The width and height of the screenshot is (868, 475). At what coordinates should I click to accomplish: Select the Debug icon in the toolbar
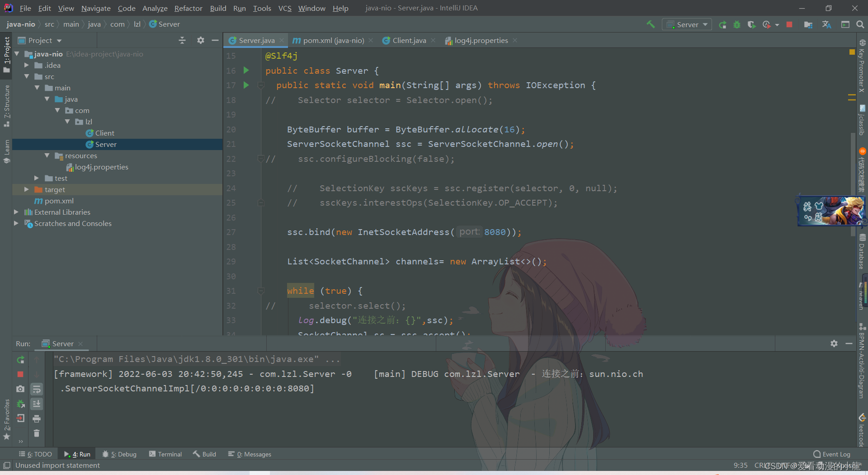click(737, 24)
